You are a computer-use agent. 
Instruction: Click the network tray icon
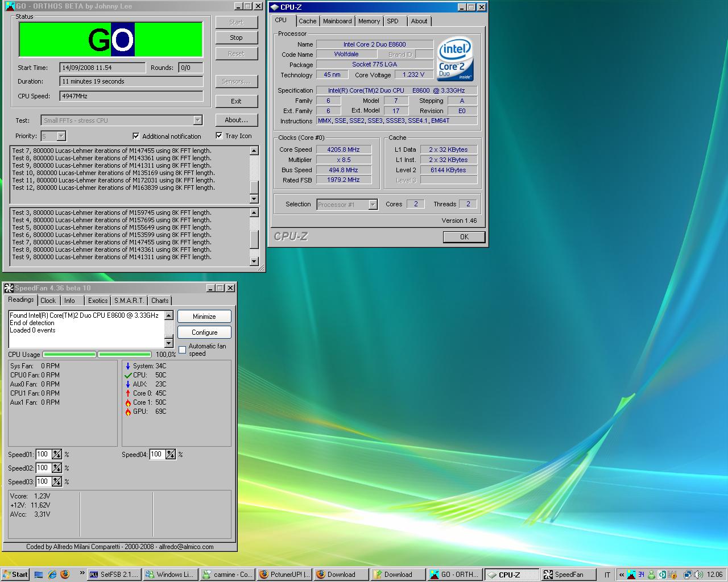687,575
